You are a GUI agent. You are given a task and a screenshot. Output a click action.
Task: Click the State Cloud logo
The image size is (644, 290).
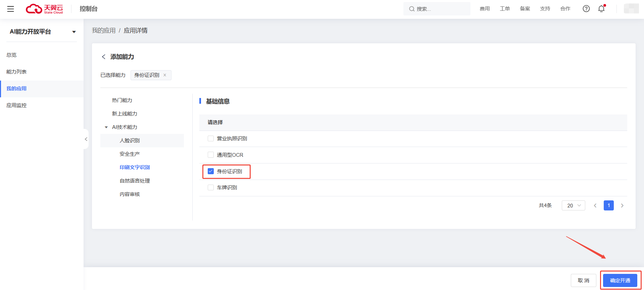[x=44, y=9]
